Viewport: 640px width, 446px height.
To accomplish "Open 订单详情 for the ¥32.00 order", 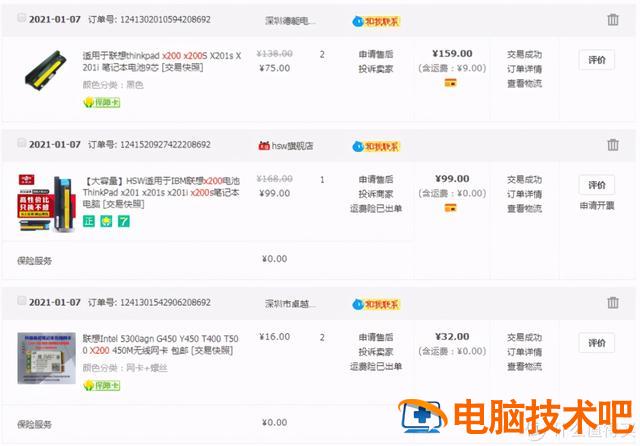I will [524, 352].
